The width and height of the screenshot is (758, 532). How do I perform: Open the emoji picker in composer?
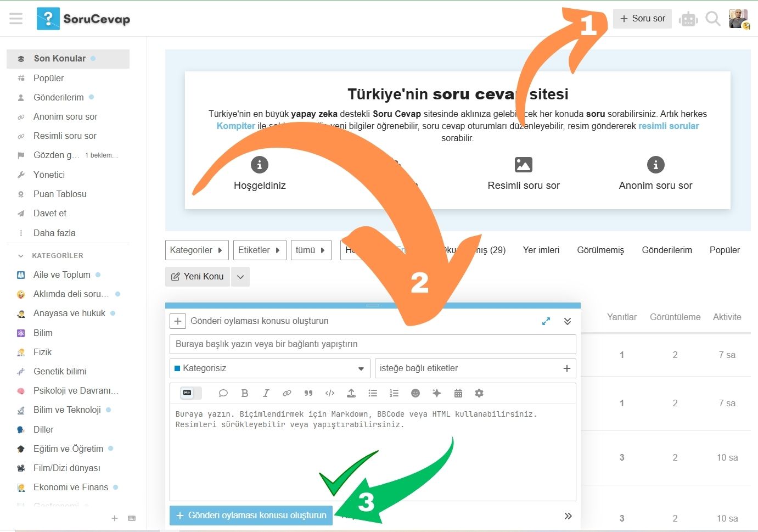(x=416, y=393)
